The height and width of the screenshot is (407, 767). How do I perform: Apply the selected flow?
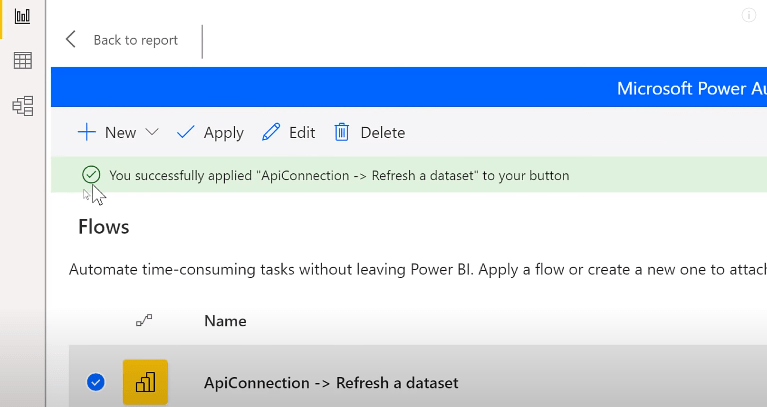coord(224,133)
